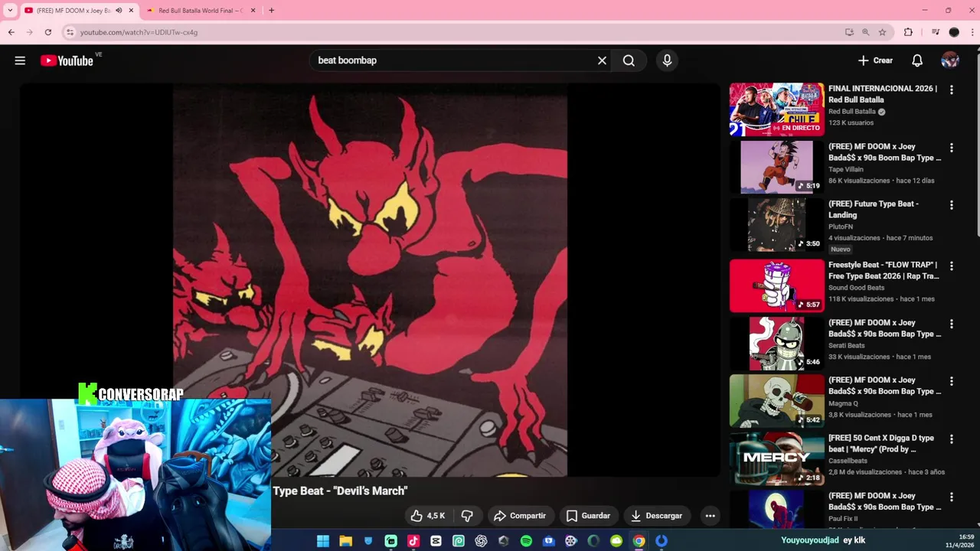Open options for Magma Q video
This screenshot has height=551, width=980.
[x=952, y=381]
